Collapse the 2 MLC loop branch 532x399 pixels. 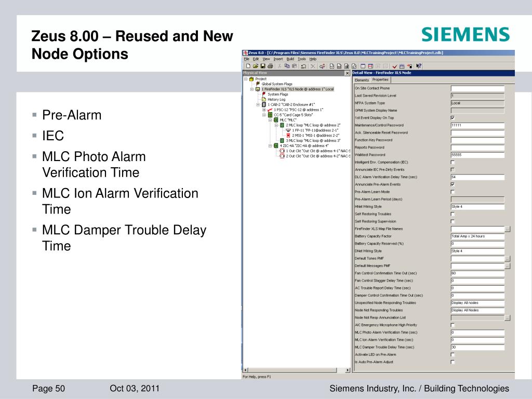point(276,125)
